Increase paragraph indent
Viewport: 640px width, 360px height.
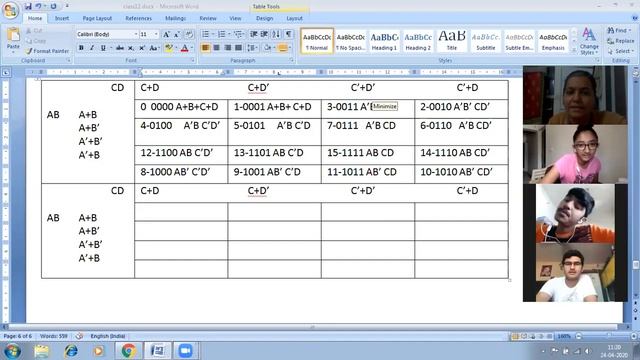pyautogui.click(x=264, y=34)
